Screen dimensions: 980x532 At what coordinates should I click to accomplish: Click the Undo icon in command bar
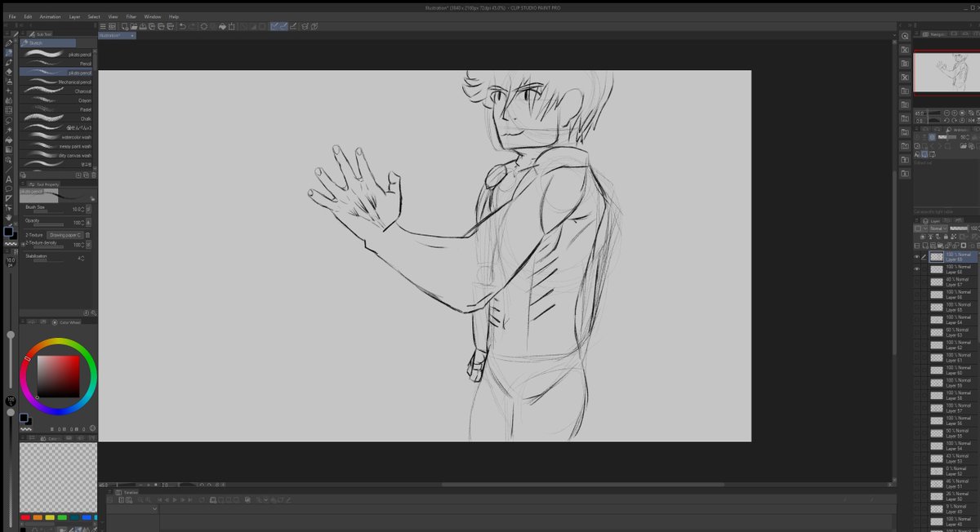click(x=182, y=26)
